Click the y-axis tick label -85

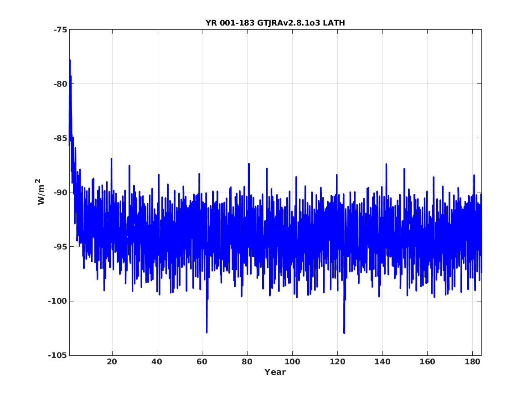(x=60, y=138)
